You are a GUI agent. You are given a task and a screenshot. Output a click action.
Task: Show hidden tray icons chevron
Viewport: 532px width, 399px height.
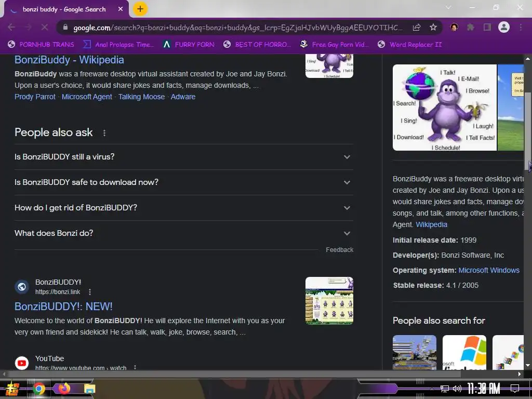432,389
